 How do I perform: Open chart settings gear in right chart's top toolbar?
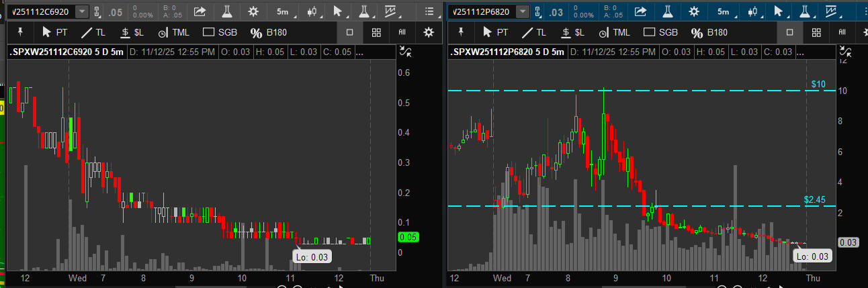coord(694,11)
